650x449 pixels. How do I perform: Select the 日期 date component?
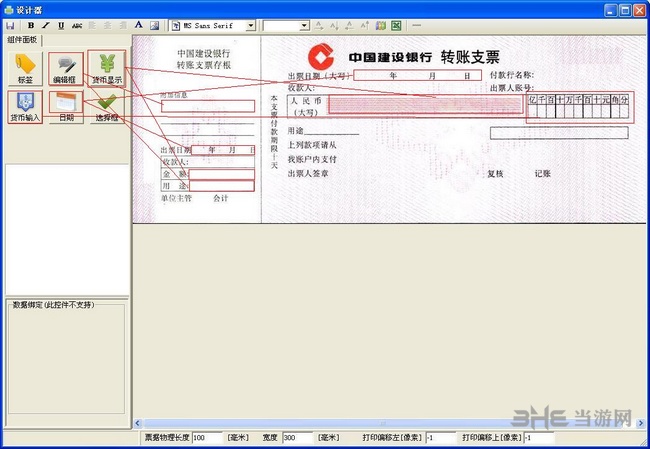66,107
